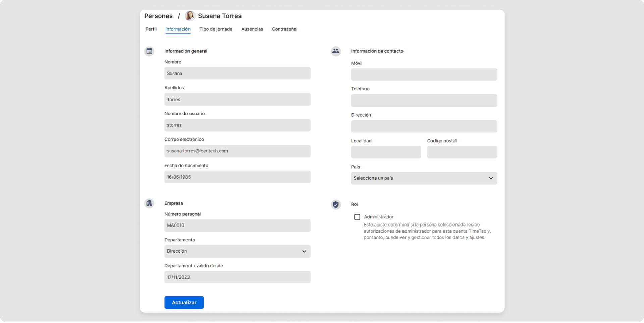
Task: Select the Teléfono input field
Action: click(424, 101)
